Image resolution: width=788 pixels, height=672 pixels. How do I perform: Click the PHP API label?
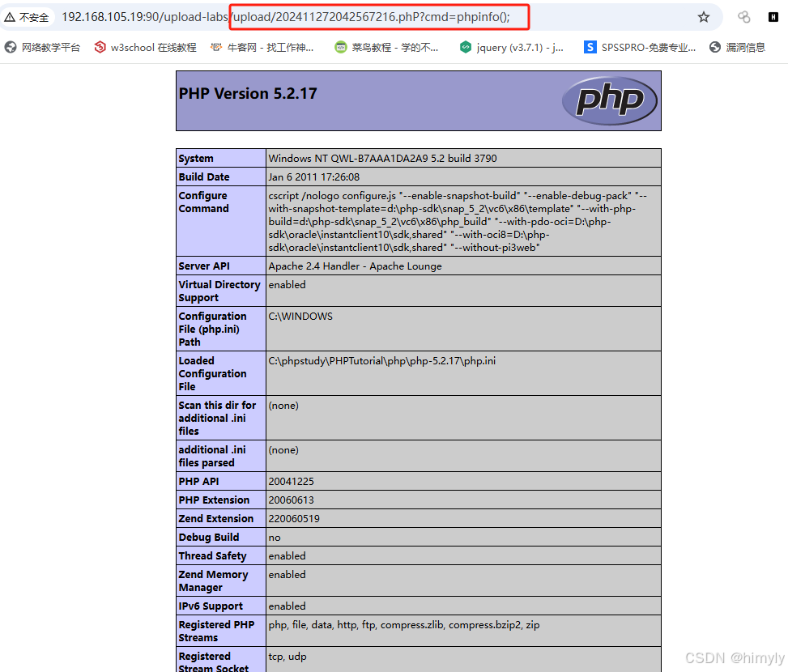pyautogui.click(x=198, y=481)
